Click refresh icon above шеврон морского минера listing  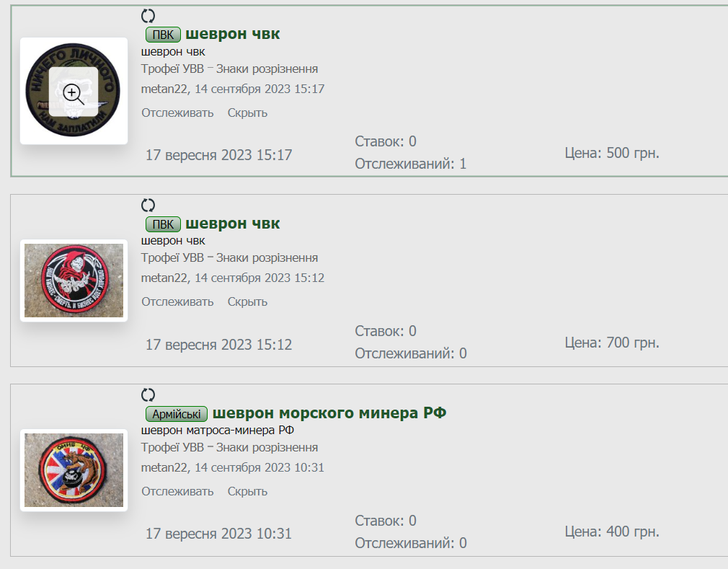point(148,394)
